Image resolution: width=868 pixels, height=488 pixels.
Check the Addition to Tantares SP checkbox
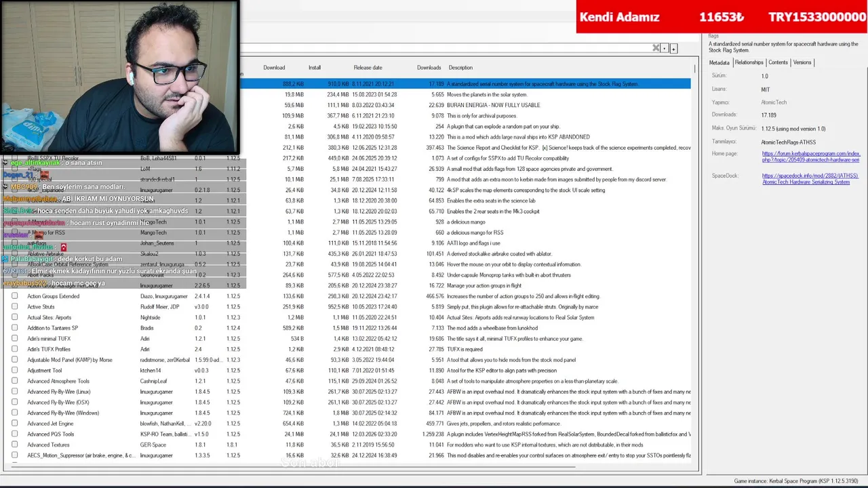coord(14,328)
